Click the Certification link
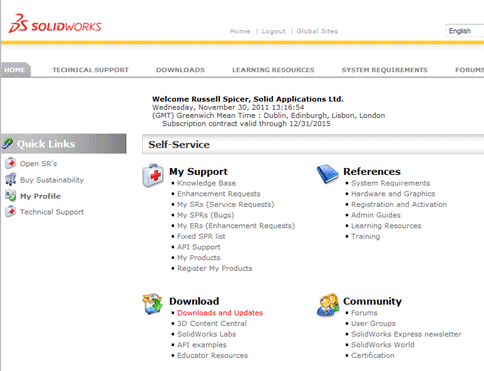The image size is (484, 371). 373,356
